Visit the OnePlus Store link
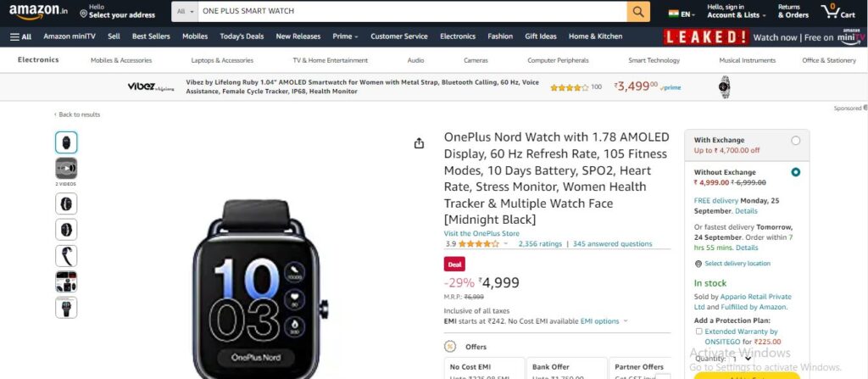868x379 pixels. (481, 233)
